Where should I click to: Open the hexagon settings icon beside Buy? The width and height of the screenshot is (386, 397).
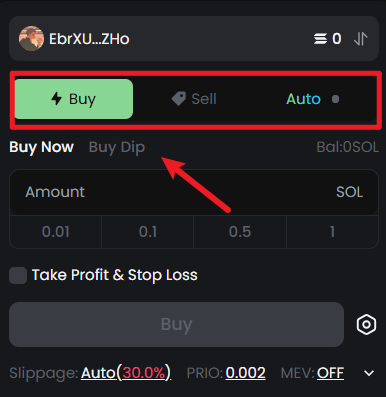(366, 324)
